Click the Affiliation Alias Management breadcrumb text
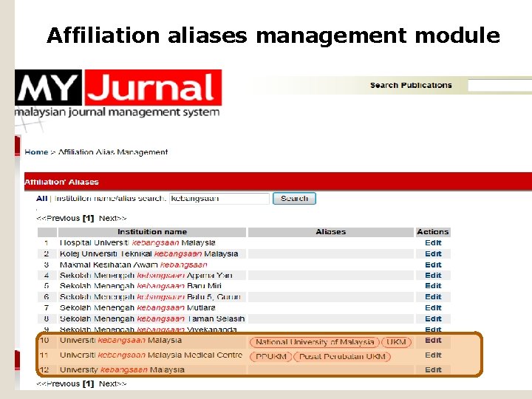This screenshot has height=399, width=532. pos(113,152)
